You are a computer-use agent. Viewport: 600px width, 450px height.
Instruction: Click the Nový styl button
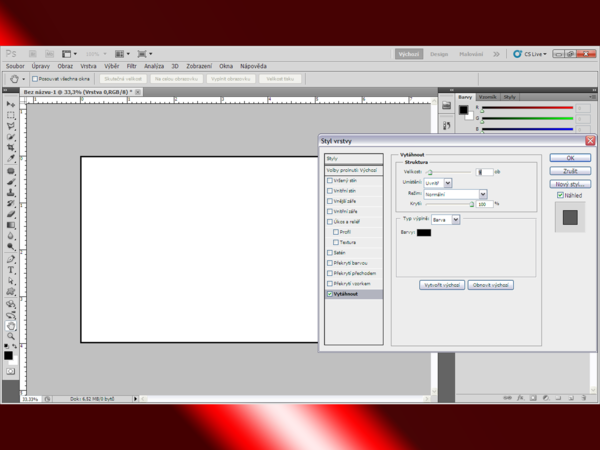pos(570,184)
